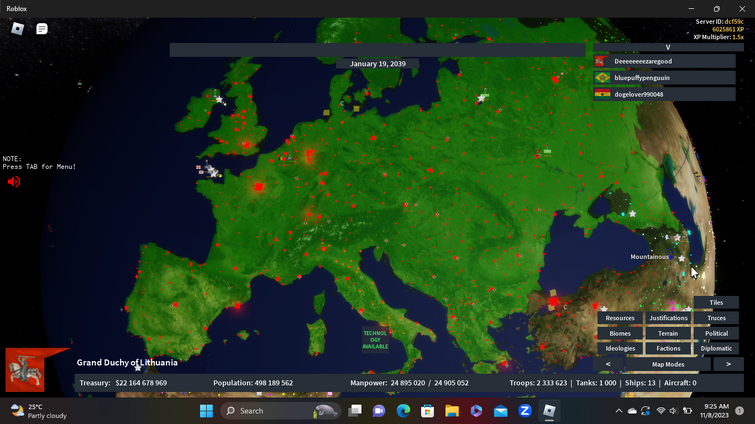Select the glowing red city of London
Viewport: 755px width, 424px height.
click(x=247, y=144)
